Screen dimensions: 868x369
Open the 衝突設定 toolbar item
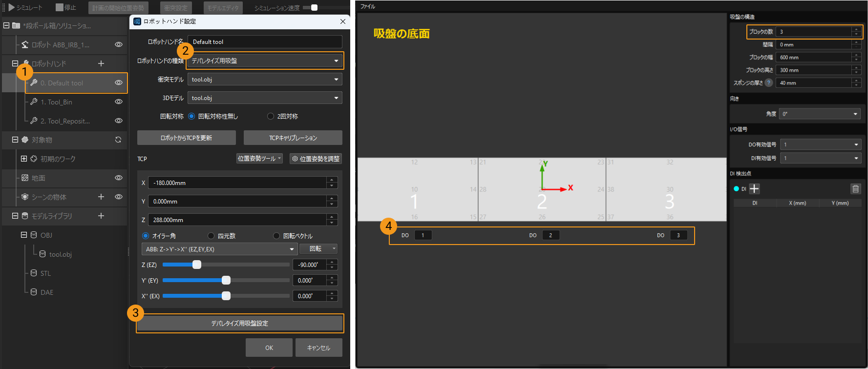point(176,8)
